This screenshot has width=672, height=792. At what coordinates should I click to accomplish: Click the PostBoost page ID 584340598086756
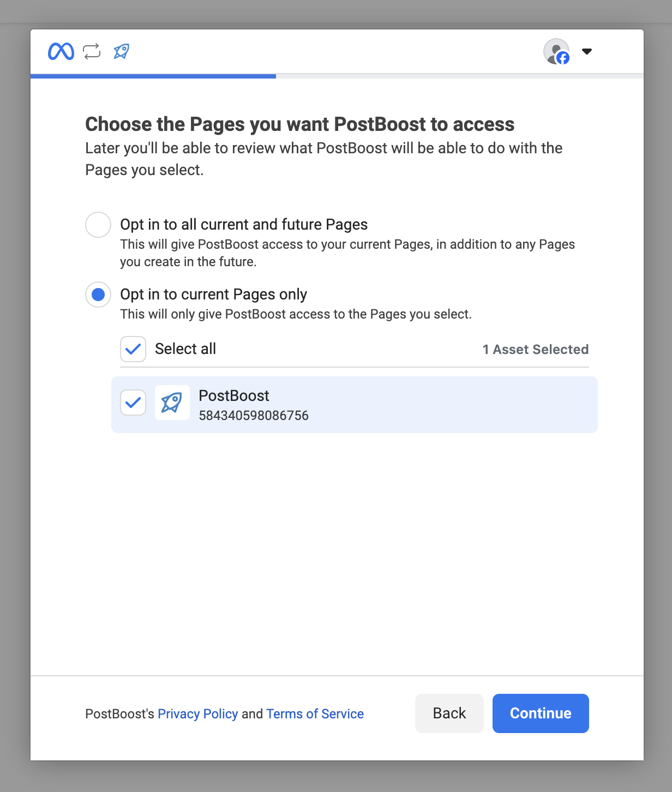(x=254, y=416)
